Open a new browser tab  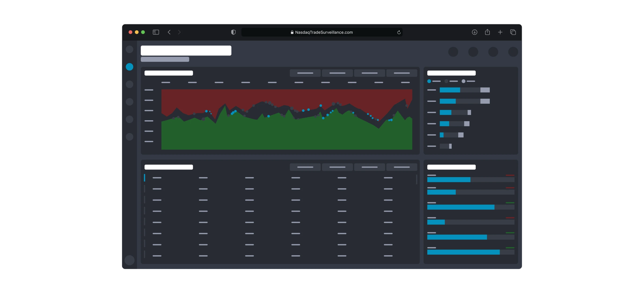(500, 32)
